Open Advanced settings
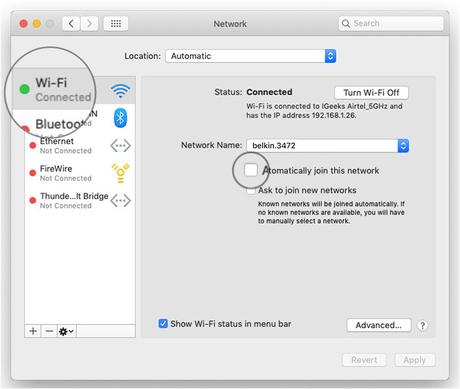 [x=379, y=325]
